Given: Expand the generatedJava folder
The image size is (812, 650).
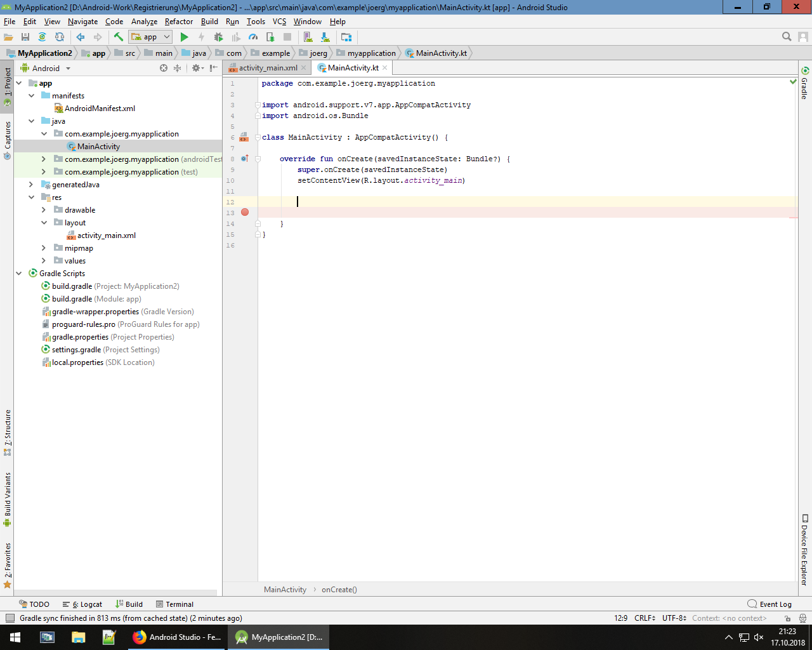Looking at the screenshot, I should 31,185.
